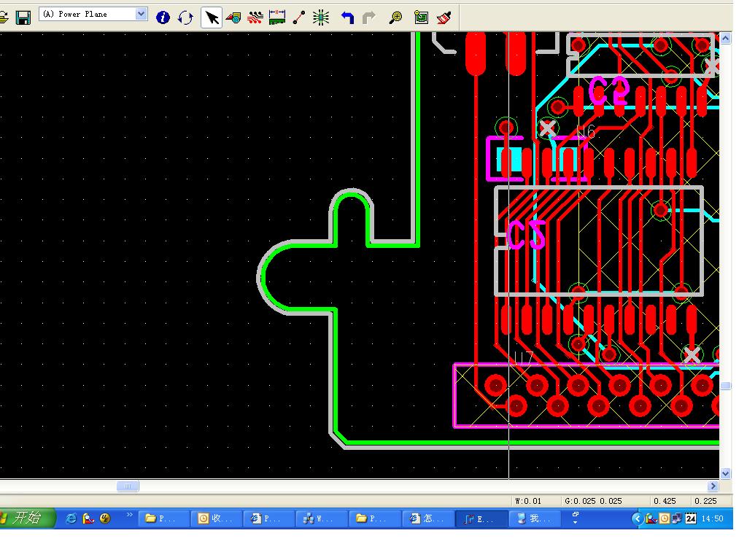Expand the quick launch chevron on taskbar

point(130,516)
